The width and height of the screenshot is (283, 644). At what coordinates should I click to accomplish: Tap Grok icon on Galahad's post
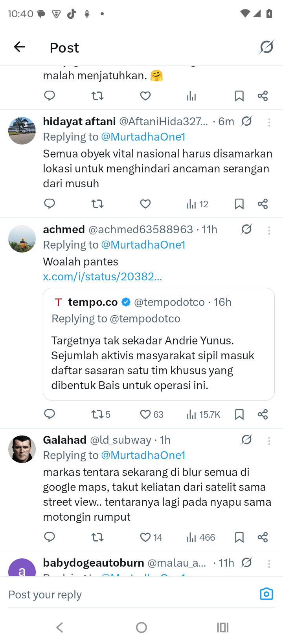(246, 440)
